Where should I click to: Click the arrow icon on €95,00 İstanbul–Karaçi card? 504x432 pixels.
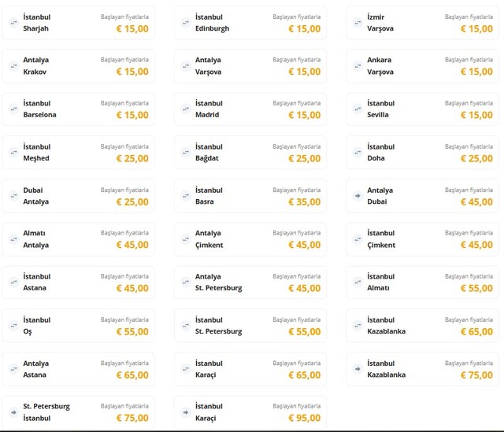tap(186, 412)
